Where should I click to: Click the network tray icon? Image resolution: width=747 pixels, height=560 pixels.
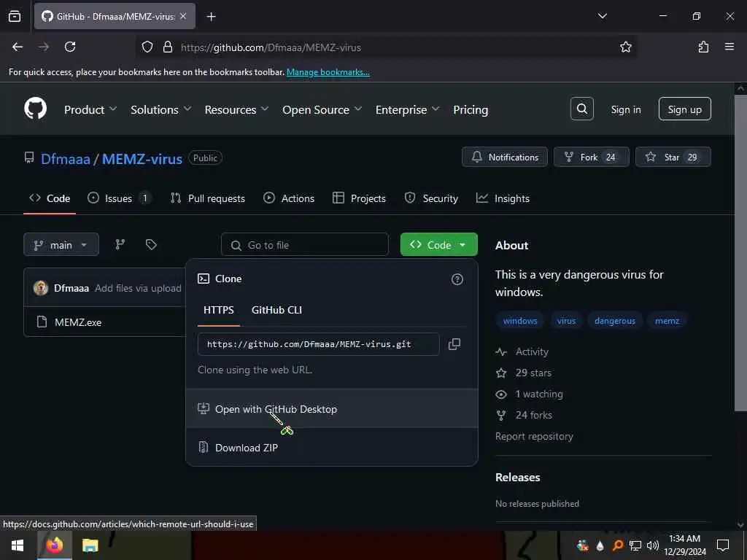(635, 545)
